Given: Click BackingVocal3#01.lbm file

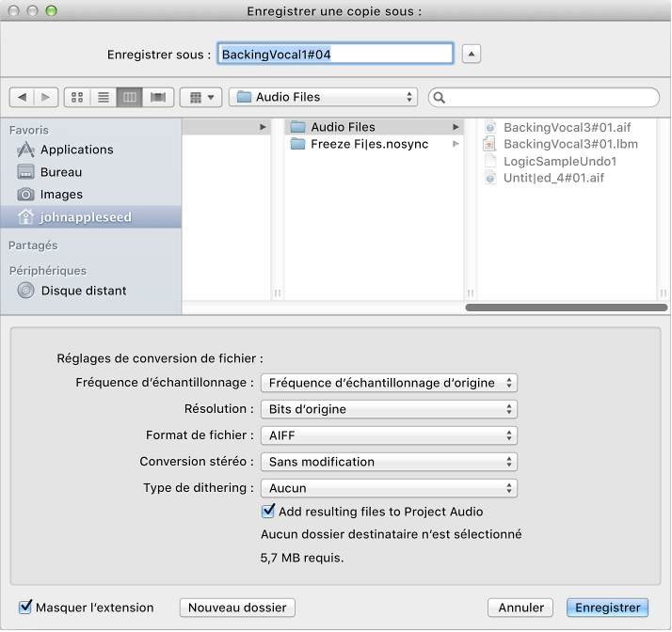Looking at the screenshot, I should pos(567,144).
